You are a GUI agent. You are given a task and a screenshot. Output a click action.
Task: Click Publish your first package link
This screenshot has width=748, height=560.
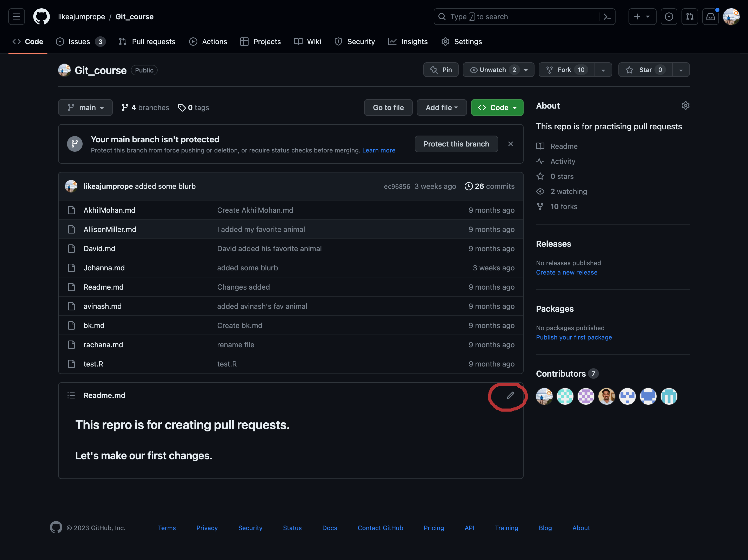coord(574,337)
